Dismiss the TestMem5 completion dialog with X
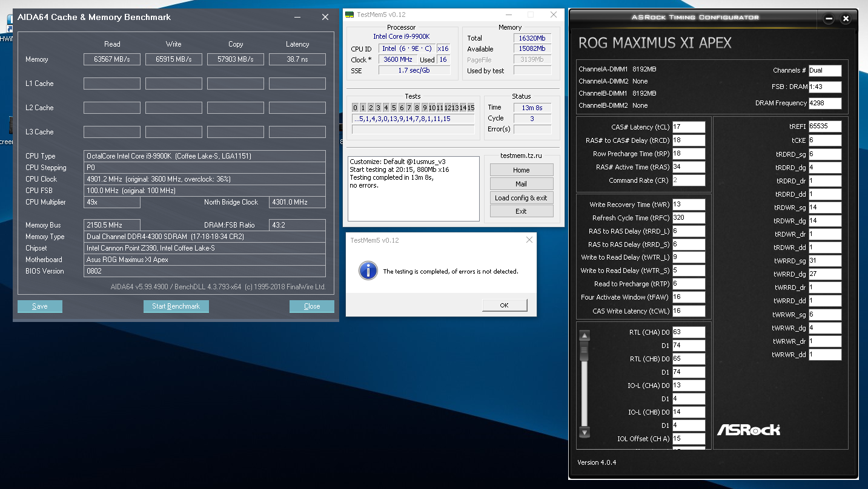This screenshot has height=489, width=868. pos(529,240)
